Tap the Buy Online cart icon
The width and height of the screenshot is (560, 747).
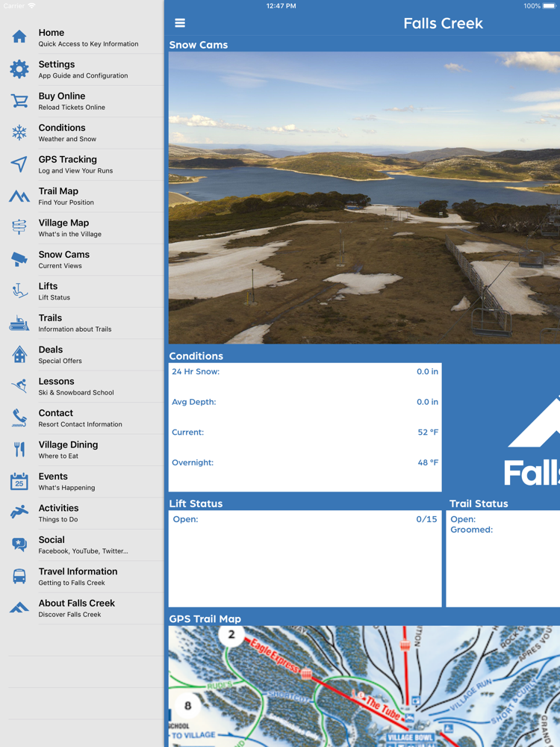click(19, 101)
